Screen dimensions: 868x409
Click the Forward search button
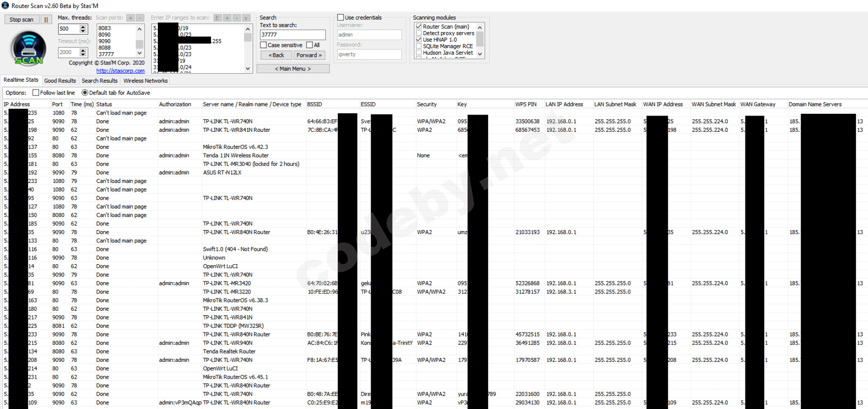click(x=309, y=55)
